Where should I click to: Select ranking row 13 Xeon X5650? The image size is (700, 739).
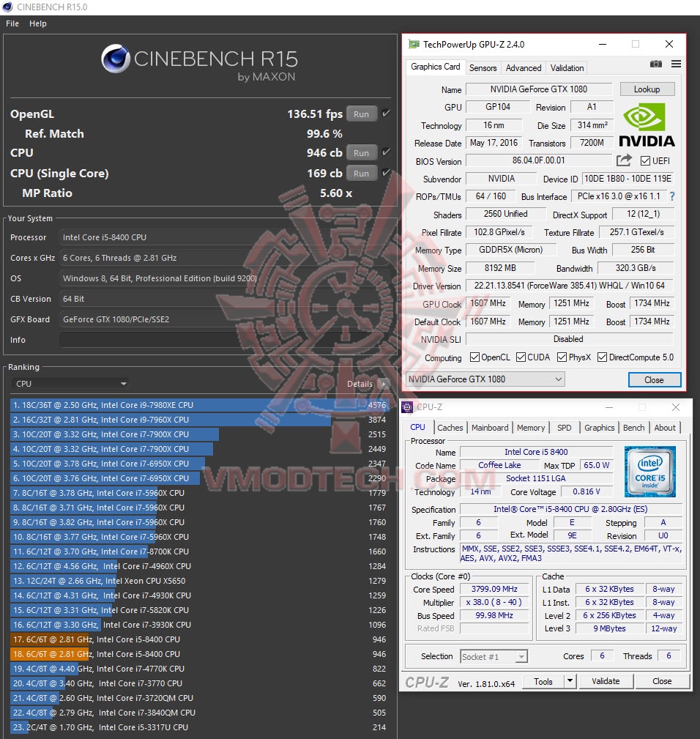click(x=200, y=581)
